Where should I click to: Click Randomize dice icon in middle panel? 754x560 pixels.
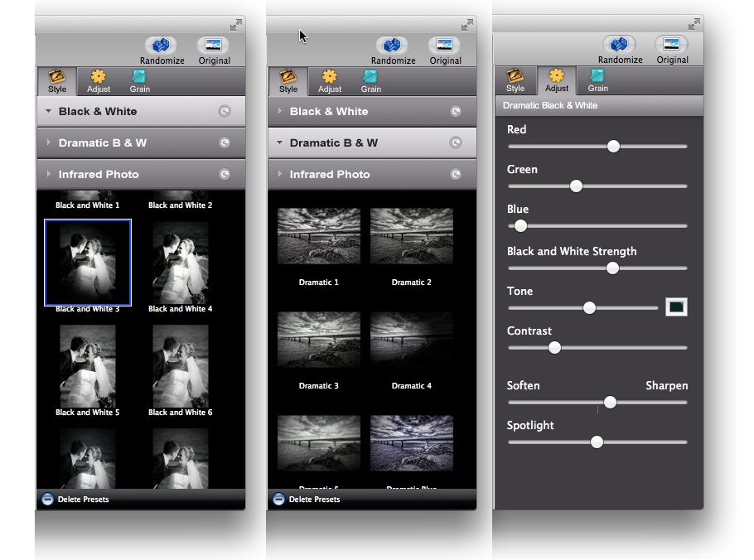393,46
